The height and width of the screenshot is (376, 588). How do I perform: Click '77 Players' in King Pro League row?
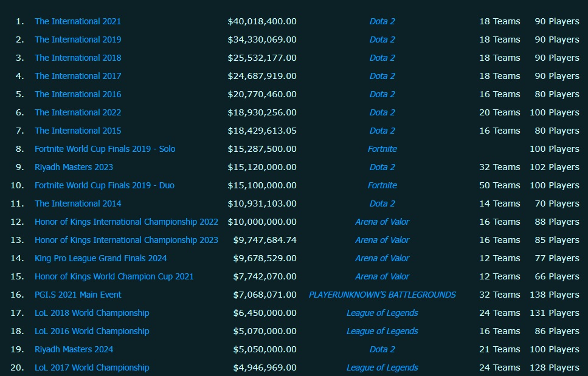[557, 258]
